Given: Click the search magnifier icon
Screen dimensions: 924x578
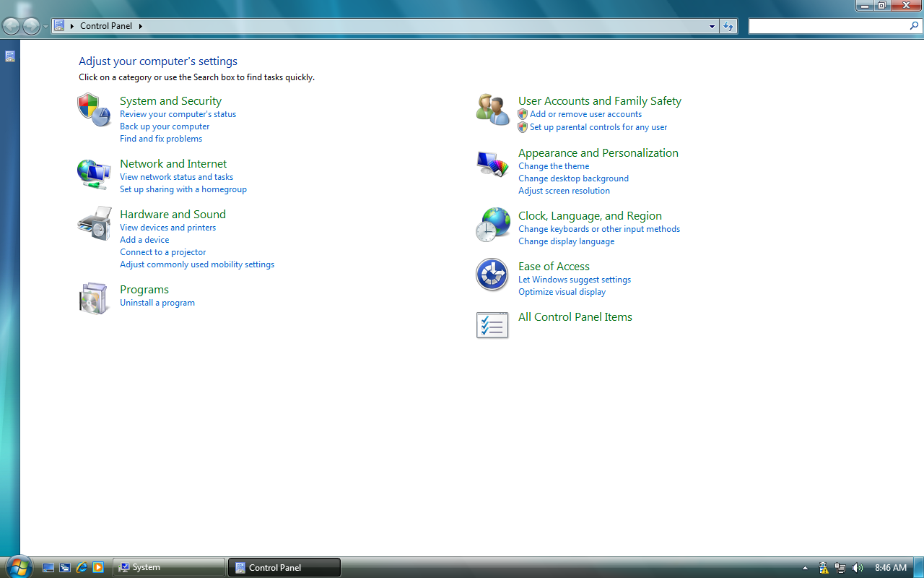Looking at the screenshot, I should point(915,26).
